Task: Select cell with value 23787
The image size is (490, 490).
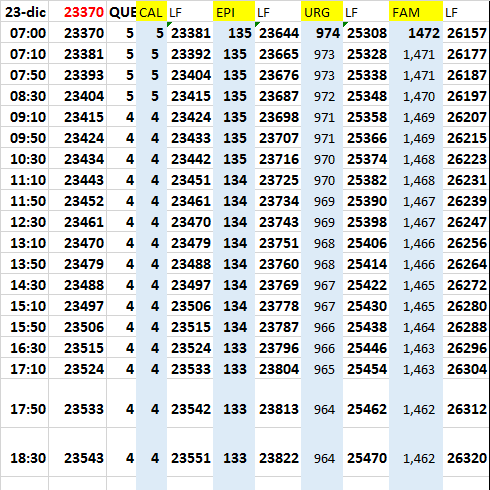Action: (278, 327)
